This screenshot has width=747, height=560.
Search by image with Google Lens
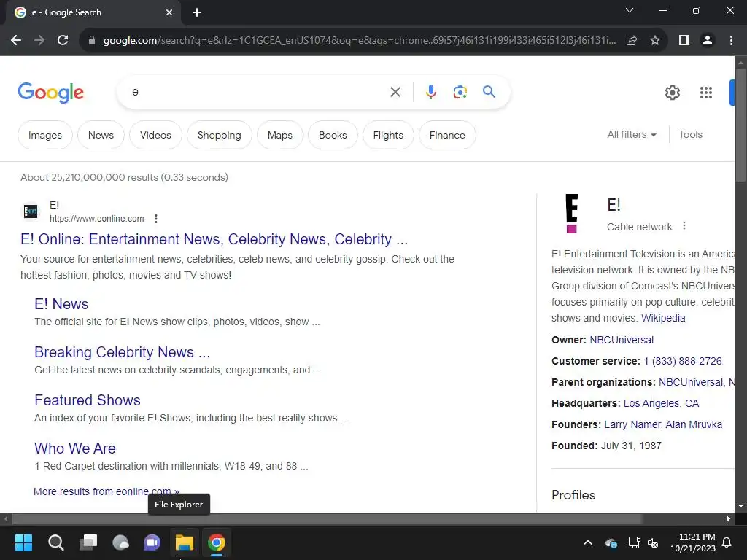(460, 92)
